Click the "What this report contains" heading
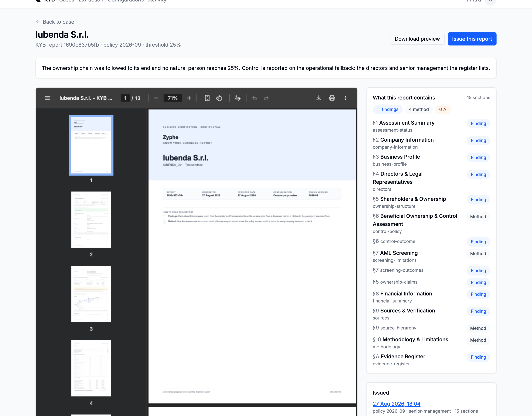 click(x=404, y=98)
